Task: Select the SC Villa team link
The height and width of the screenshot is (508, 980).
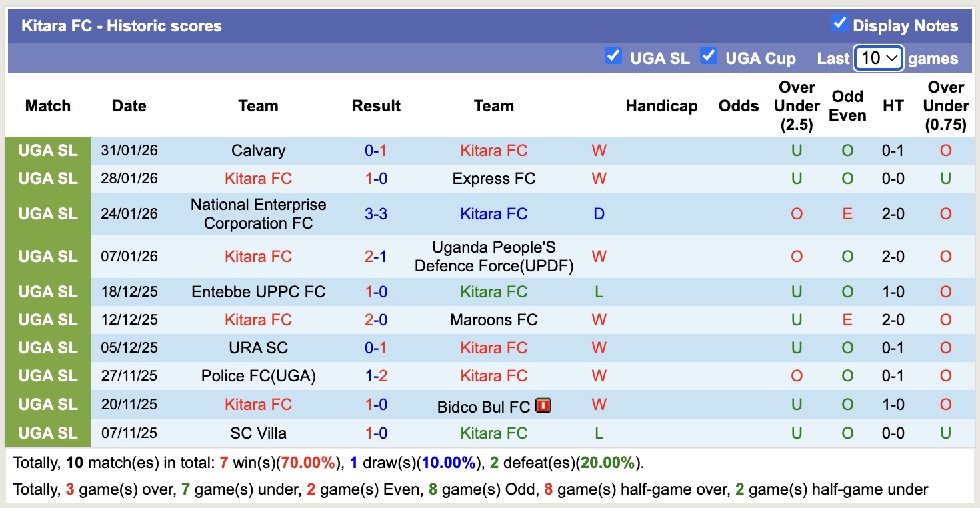Action: coord(258,433)
